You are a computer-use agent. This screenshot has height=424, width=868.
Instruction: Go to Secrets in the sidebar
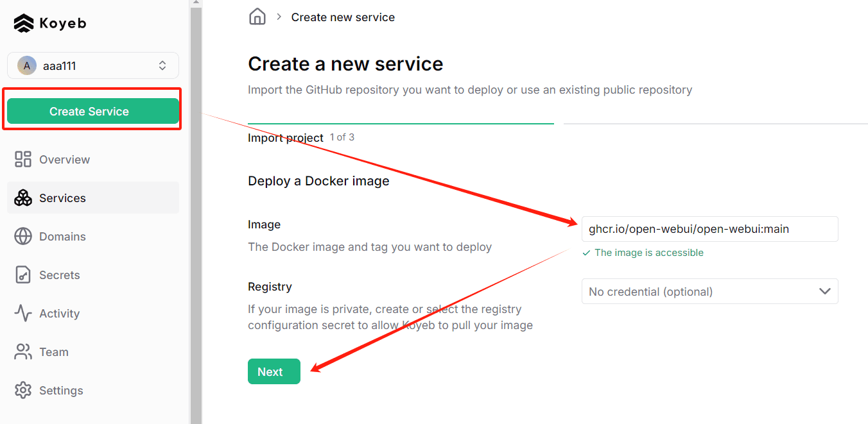tap(93, 275)
